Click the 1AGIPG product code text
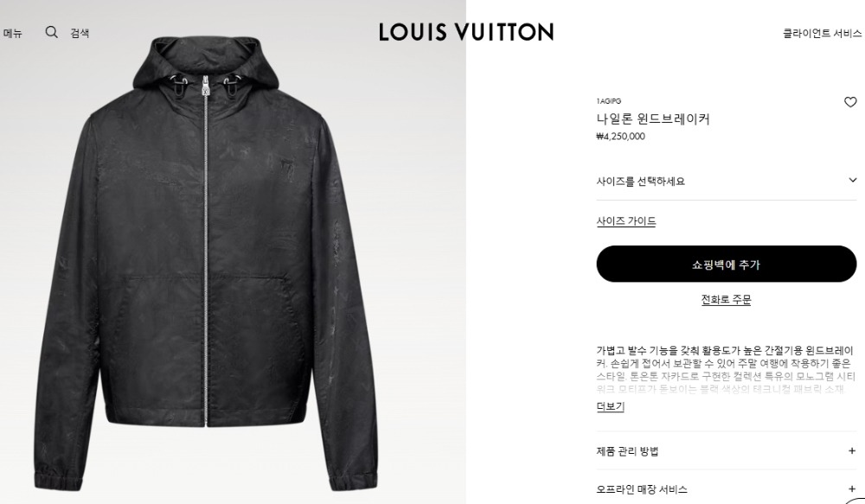 click(x=608, y=101)
